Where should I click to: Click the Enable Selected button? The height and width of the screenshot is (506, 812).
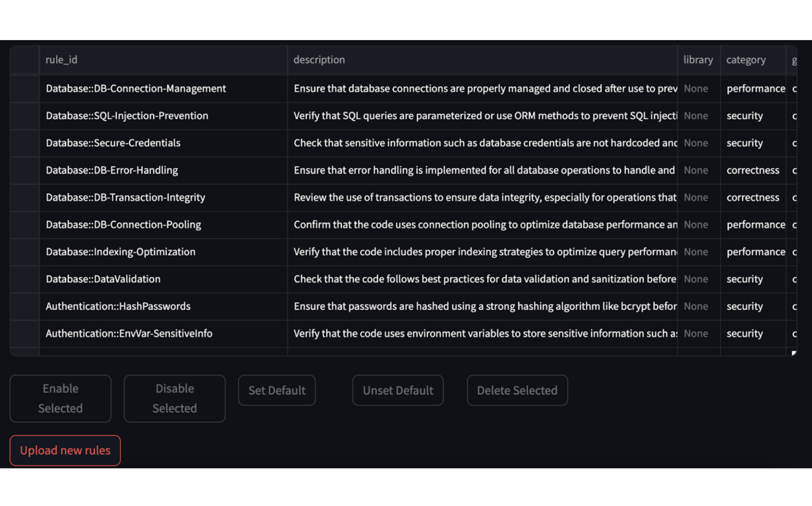60,398
